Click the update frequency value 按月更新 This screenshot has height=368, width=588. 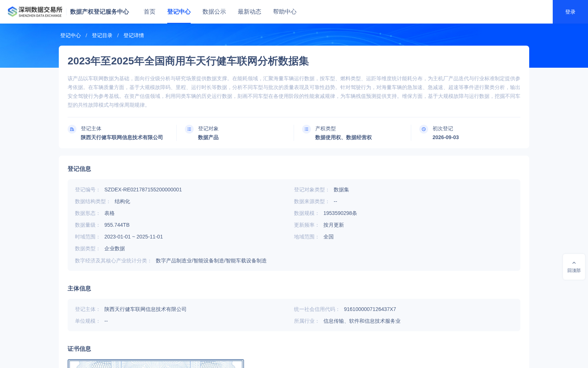(334, 225)
